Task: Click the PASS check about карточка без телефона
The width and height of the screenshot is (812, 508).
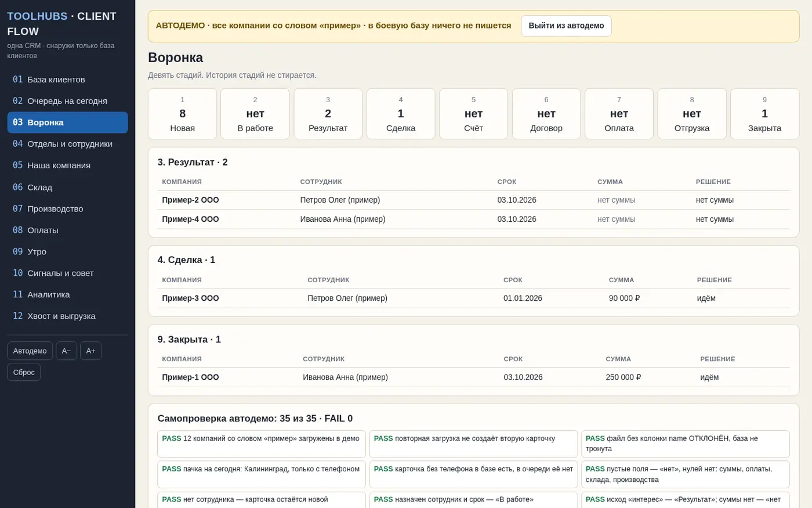Action: tap(473, 474)
